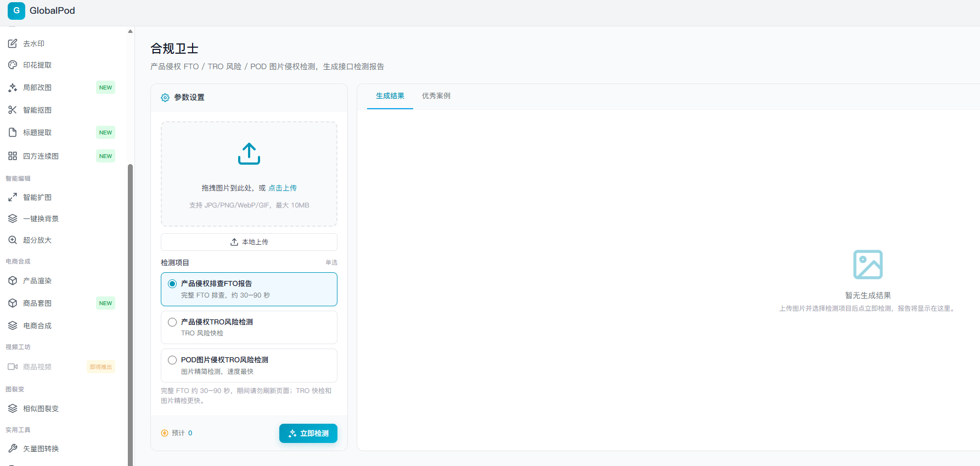980x466 pixels.
Task: Open the 产品渲染 cube icon
Action: [13, 280]
